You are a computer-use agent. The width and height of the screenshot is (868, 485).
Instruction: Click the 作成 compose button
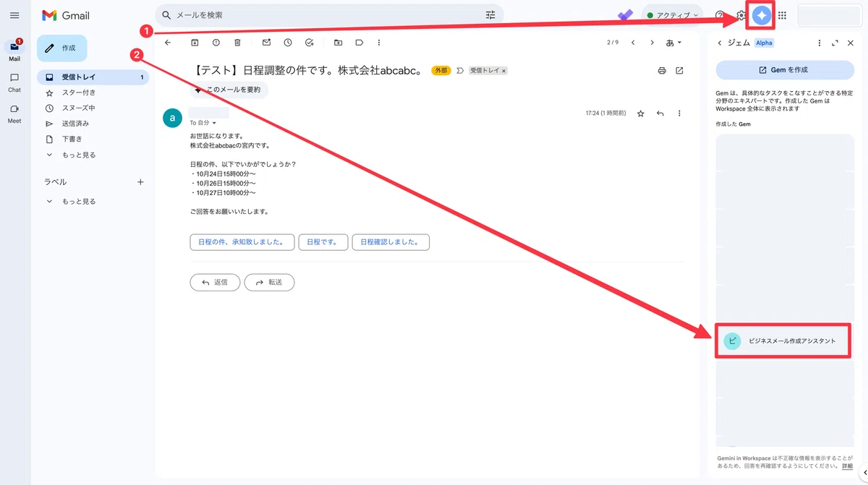(61, 48)
